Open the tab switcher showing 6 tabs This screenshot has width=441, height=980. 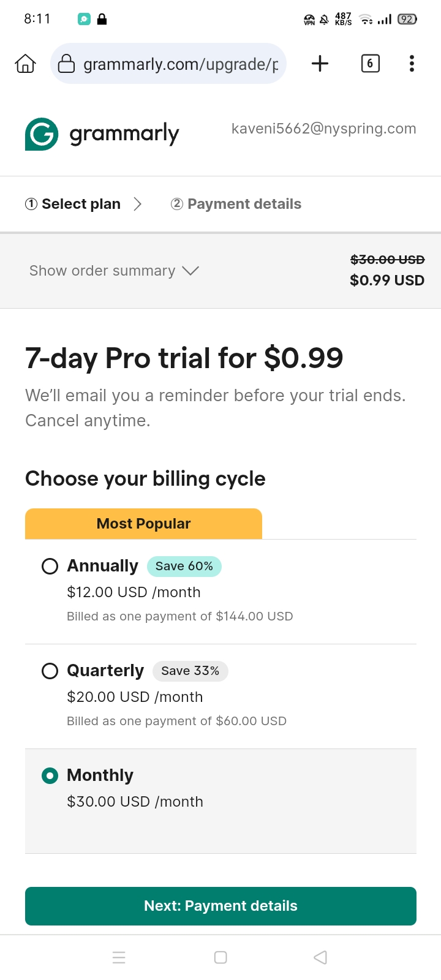370,64
